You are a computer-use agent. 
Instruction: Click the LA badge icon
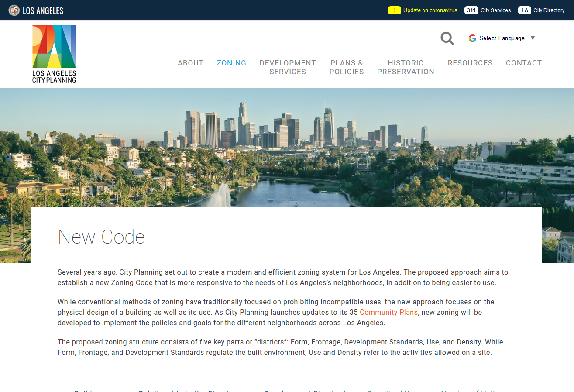pos(524,10)
